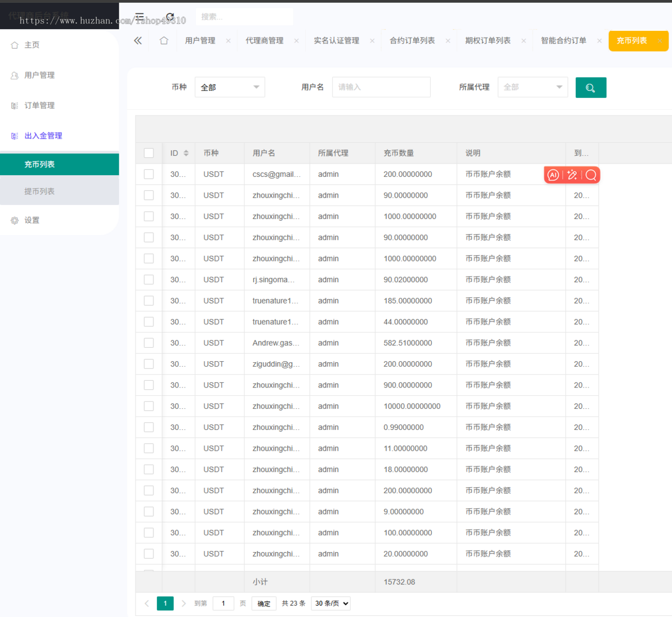672x617 pixels.
Task: Switch to the 代理商管理 tab
Action: [x=264, y=41]
